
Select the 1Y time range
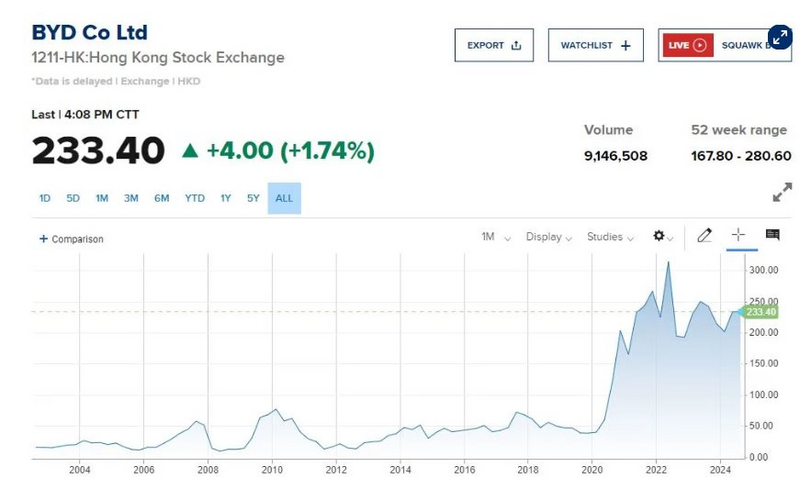pyautogui.click(x=226, y=198)
